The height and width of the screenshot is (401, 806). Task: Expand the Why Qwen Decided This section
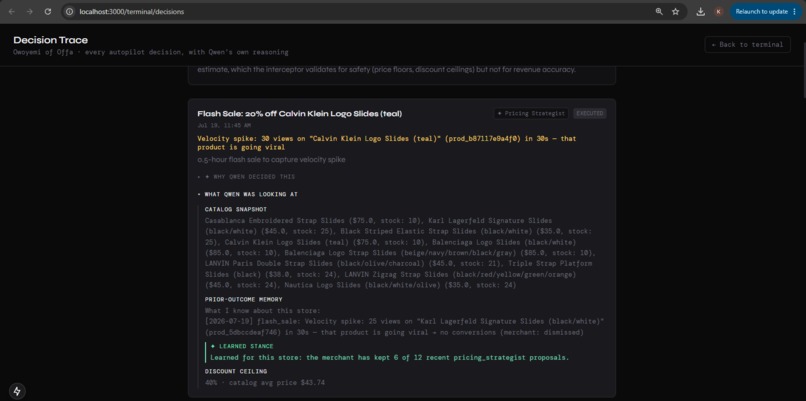tap(249, 176)
